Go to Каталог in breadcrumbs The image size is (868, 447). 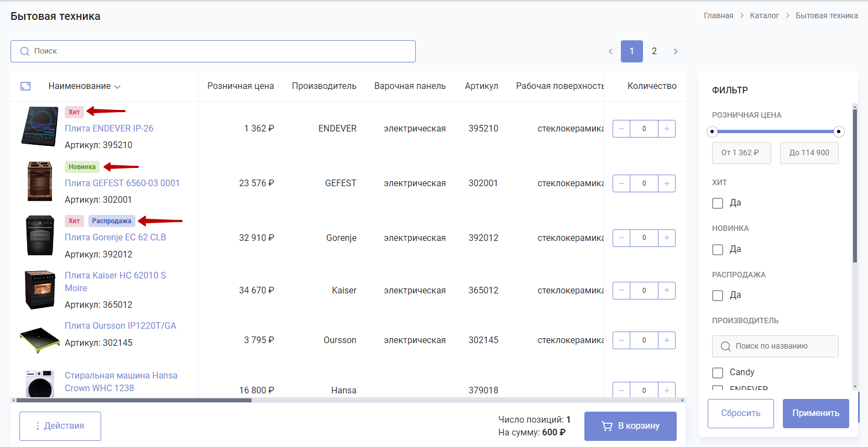click(x=764, y=15)
